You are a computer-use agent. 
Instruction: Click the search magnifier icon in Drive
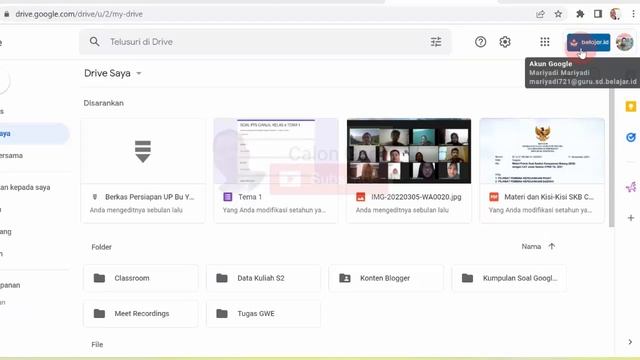tap(94, 42)
